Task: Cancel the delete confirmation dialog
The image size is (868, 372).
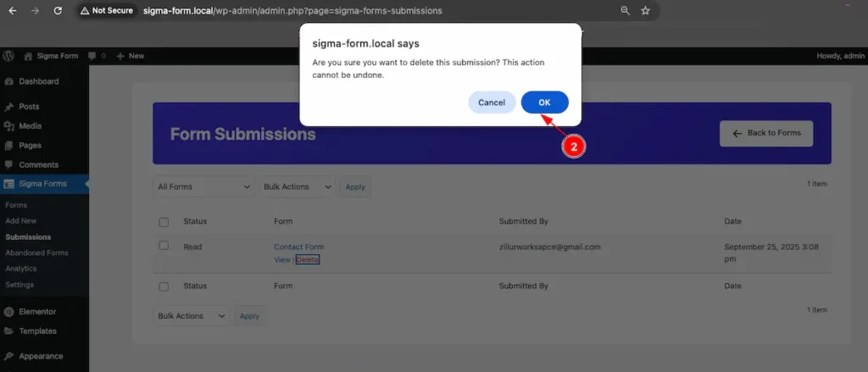Action: coord(492,103)
